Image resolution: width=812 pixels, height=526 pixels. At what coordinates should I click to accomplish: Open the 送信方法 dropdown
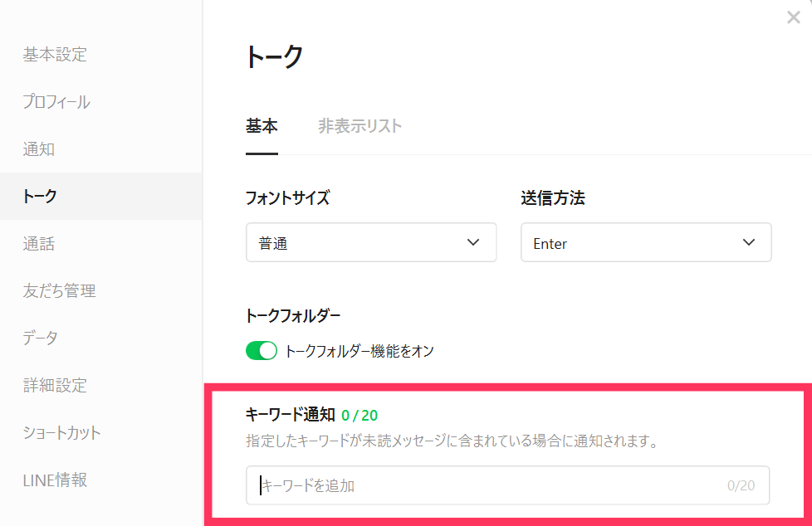point(646,242)
